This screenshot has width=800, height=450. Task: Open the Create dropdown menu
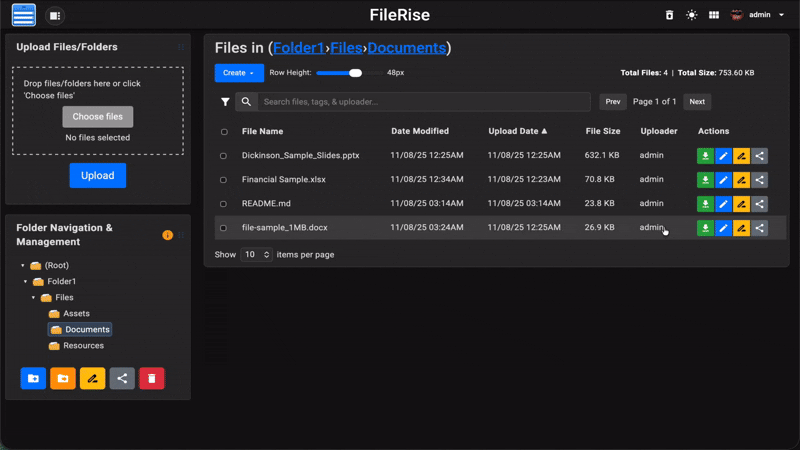pos(238,73)
